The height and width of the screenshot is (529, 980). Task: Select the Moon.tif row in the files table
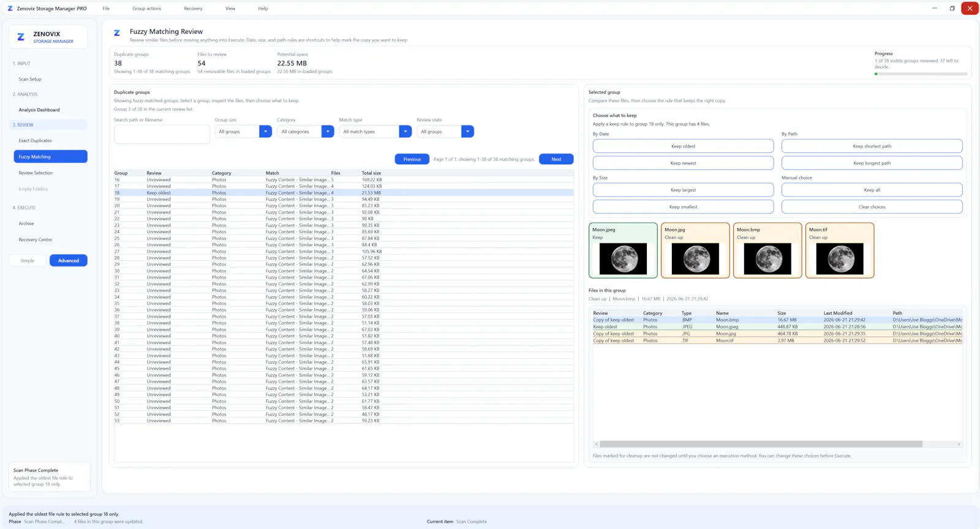[777, 340]
